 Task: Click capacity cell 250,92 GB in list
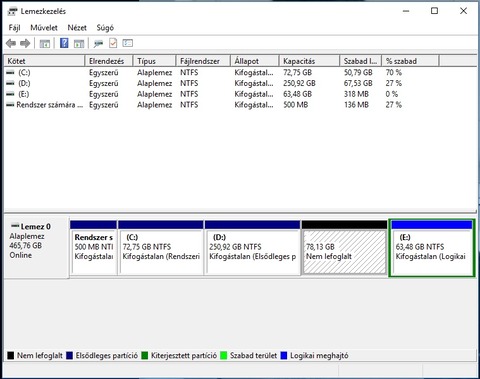point(299,83)
